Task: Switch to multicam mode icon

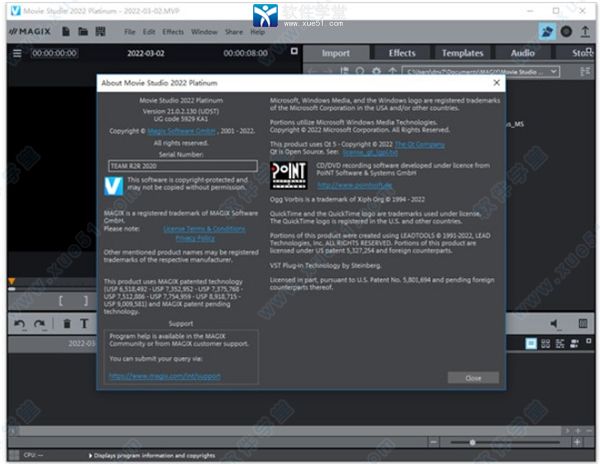Action: coord(574,344)
